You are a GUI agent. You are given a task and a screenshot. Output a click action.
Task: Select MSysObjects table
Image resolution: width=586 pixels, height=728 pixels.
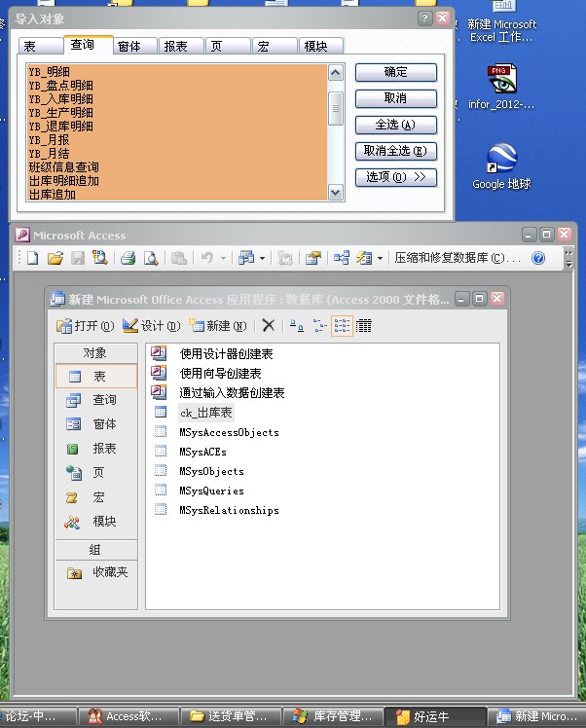(211, 471)
